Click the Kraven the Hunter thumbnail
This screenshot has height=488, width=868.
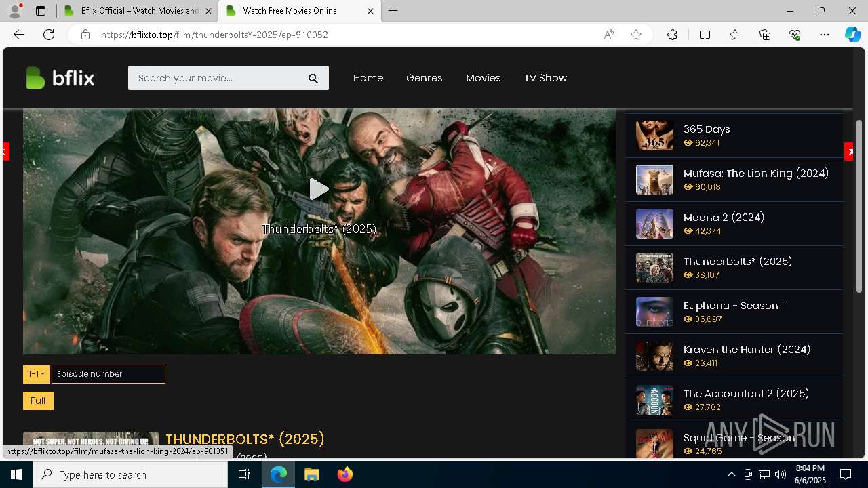coord(654,356)
